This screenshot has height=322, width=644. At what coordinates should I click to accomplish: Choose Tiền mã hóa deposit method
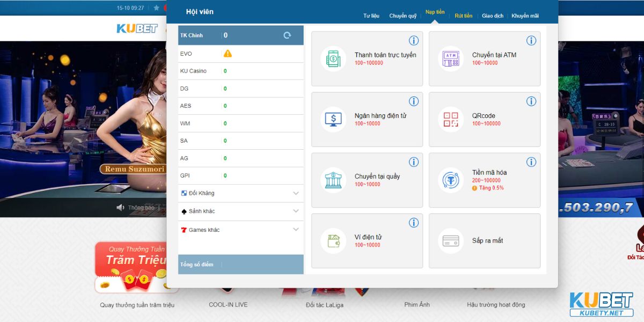[x=485, y=180]
